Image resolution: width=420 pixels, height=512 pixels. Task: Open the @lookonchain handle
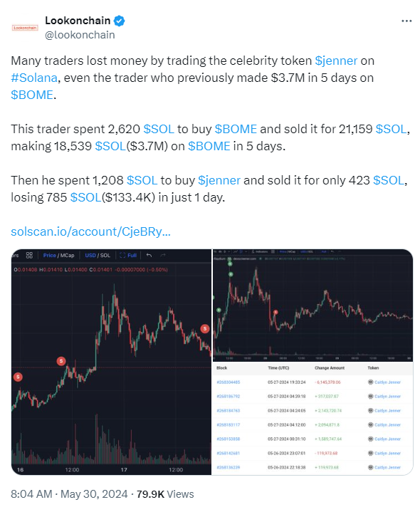80,35
